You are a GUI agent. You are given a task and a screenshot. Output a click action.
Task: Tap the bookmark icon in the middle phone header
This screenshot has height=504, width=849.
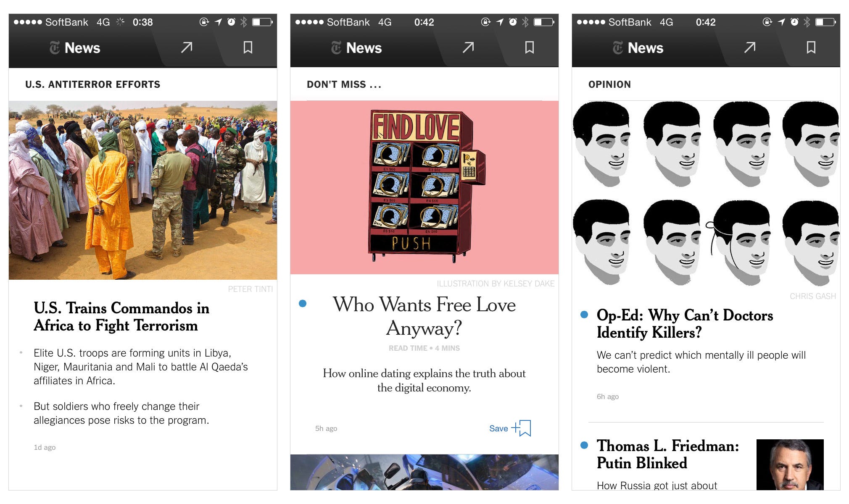[x=530, y=47]
